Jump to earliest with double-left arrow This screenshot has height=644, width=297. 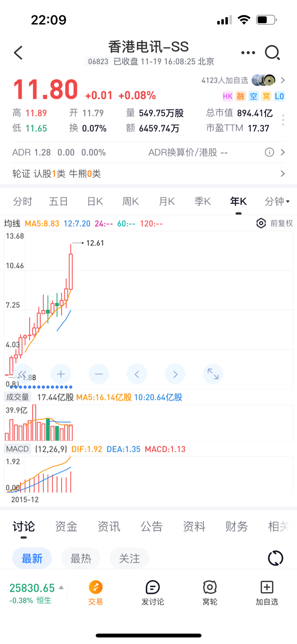coord(22,374)
